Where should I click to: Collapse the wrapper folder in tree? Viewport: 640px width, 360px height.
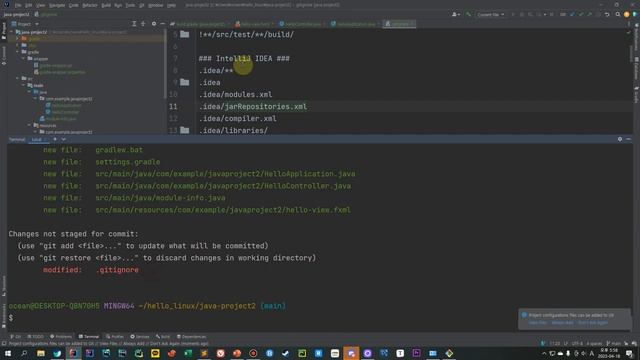[x=23, y=59]
